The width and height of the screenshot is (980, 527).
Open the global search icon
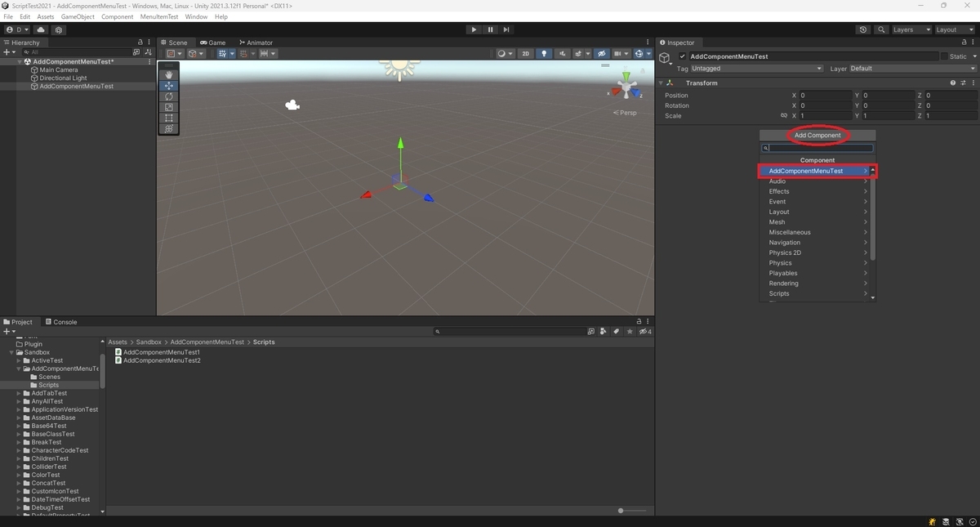click(881, 29)
